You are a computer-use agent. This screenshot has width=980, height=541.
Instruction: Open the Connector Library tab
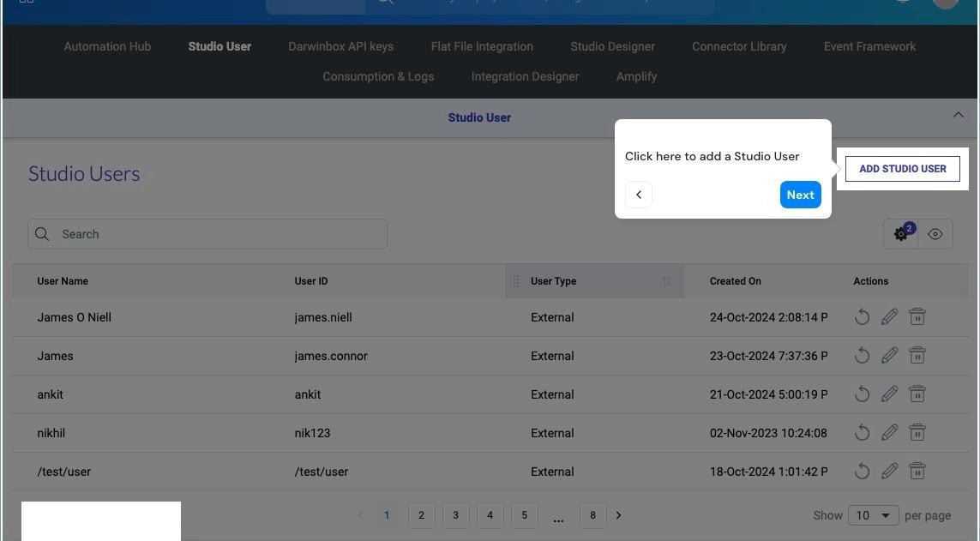coord(739,46)
